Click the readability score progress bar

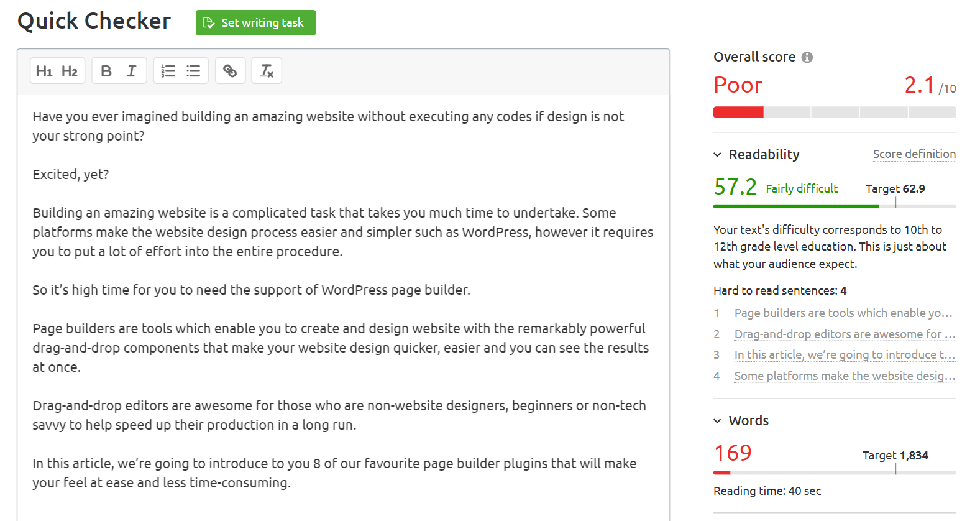click(835, 206)
